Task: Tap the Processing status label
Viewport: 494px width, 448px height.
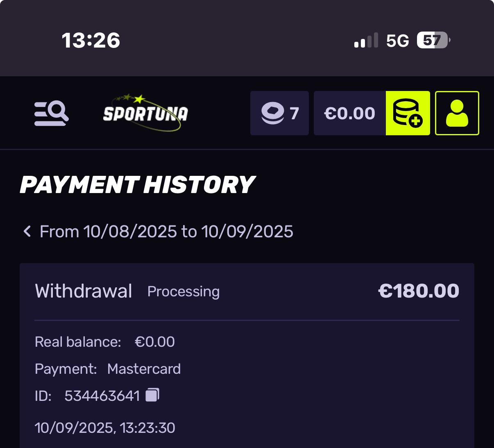Action: tap(183, 291)
